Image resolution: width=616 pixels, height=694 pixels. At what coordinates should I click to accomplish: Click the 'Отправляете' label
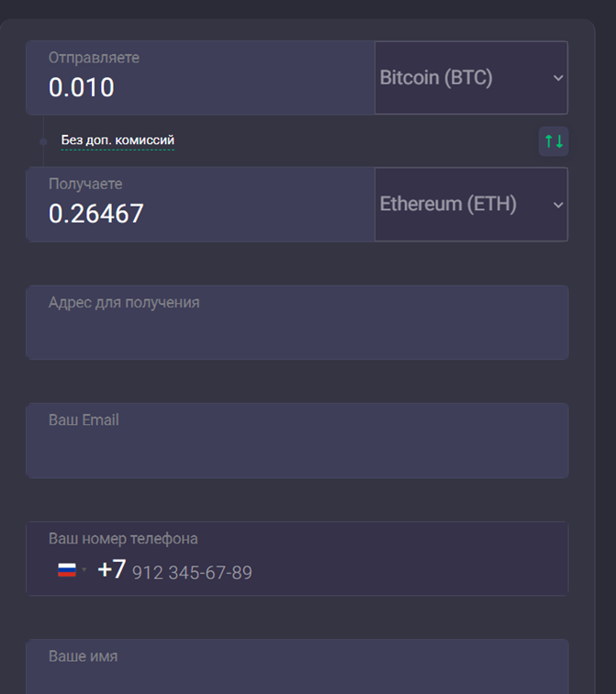(x=94, y=58)
